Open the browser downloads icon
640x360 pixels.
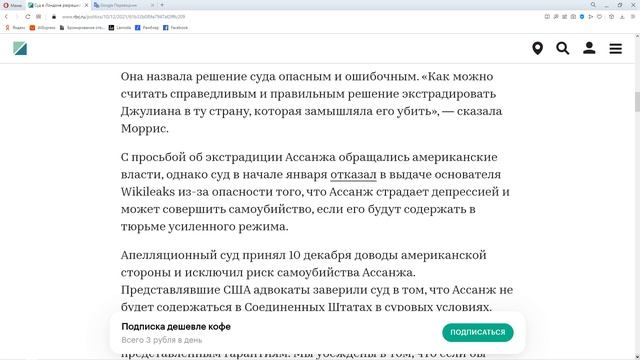click(x=622, y=17)
